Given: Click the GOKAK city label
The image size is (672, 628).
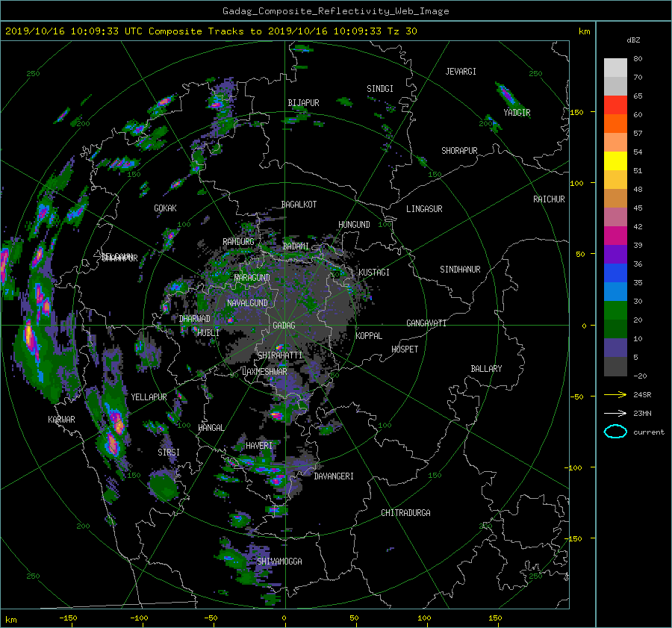Looking at the screenshot, I should 165,208.
